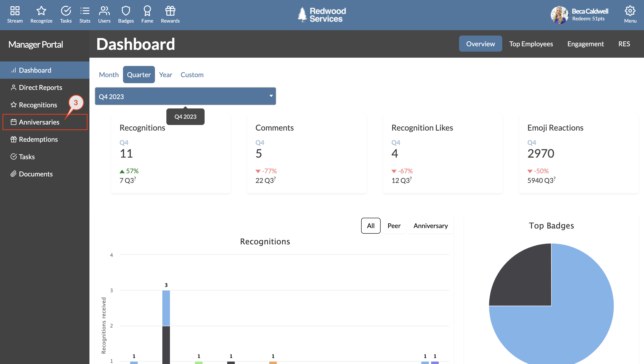The height and width of the screenshot is (364, 644).
Task: Open the Stream grid icon
Action: (x=15, y=11)
